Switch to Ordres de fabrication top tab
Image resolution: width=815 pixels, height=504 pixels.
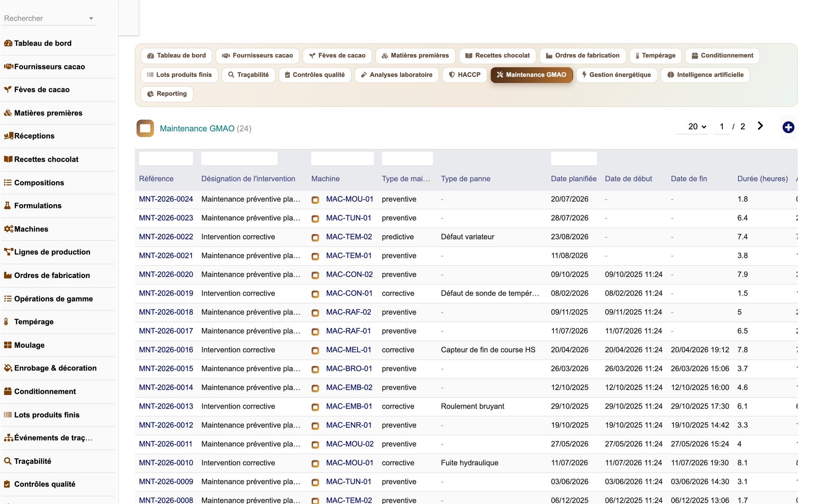tap(583, 56)
